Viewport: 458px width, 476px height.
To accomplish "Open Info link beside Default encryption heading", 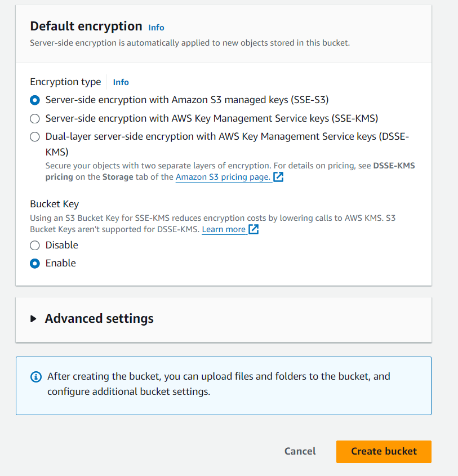I will click(156, 27).
